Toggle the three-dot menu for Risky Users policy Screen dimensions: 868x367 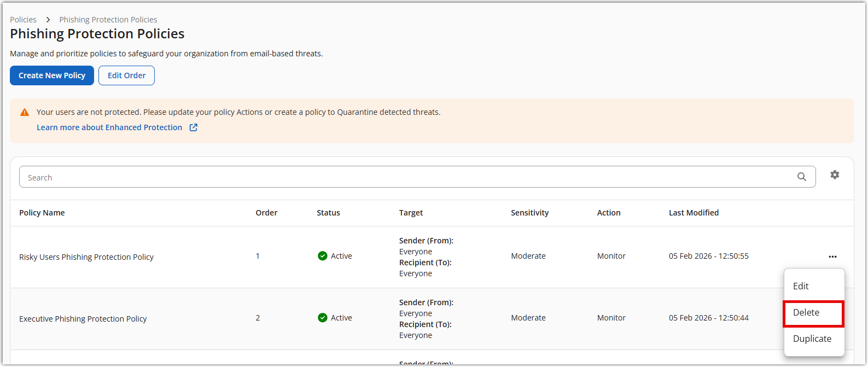point(832,257)
